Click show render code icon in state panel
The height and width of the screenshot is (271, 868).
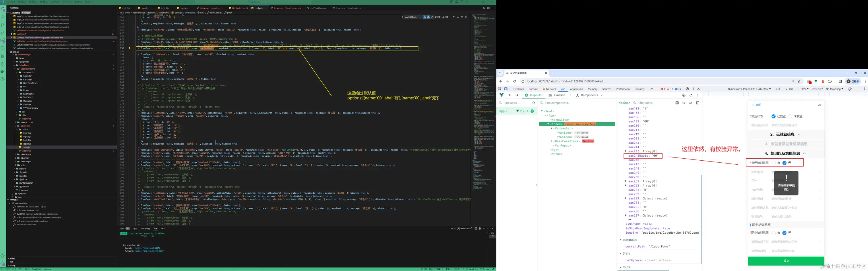(x=684, y=103)
